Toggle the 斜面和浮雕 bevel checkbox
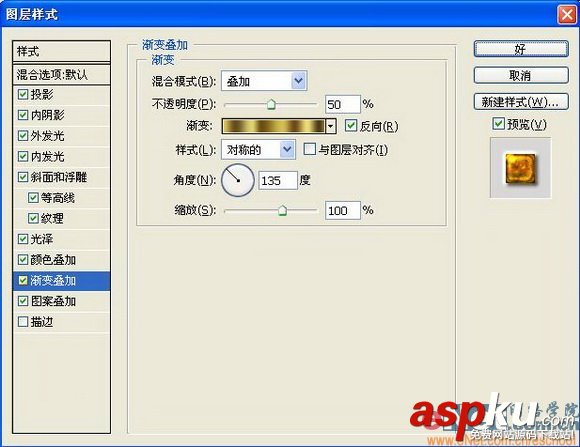Screen dimensions: 580x447 [23, 177]
